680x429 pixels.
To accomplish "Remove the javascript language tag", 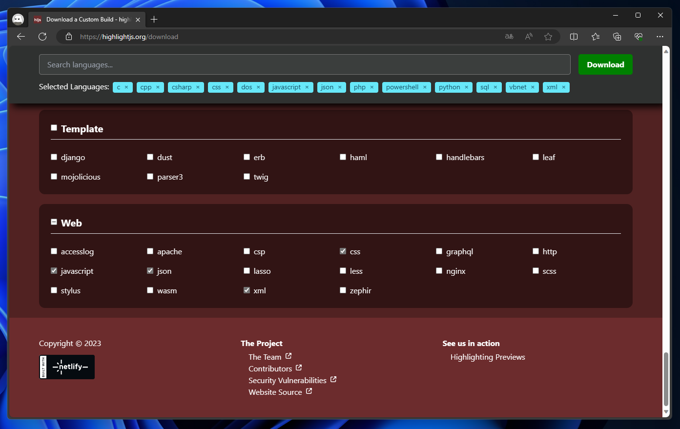I will [307, 87].
